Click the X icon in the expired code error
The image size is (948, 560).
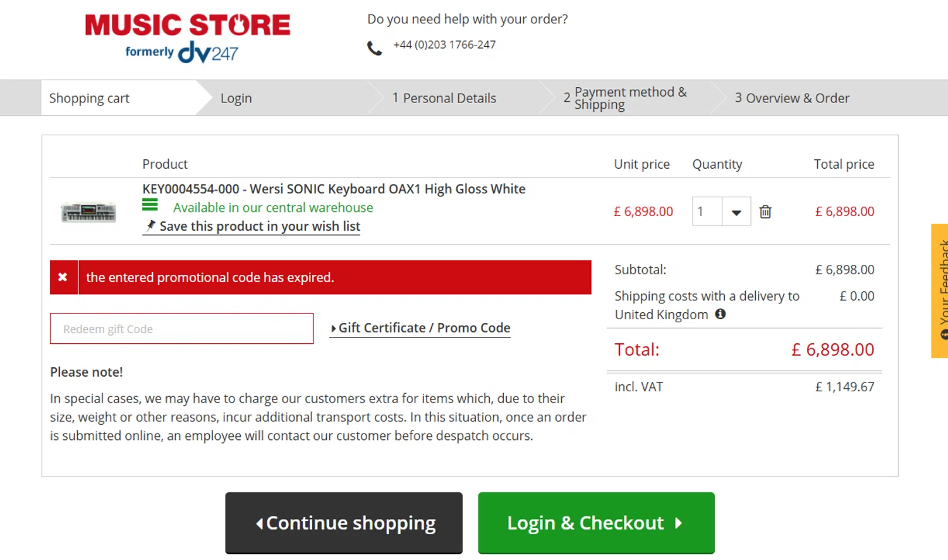coord(63,277)
